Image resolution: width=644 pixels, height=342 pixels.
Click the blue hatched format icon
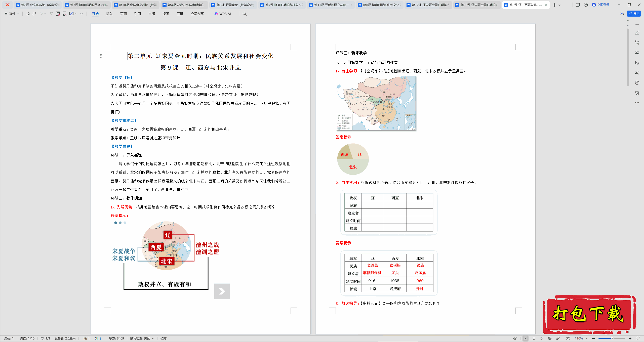click(x=71, y=14)
